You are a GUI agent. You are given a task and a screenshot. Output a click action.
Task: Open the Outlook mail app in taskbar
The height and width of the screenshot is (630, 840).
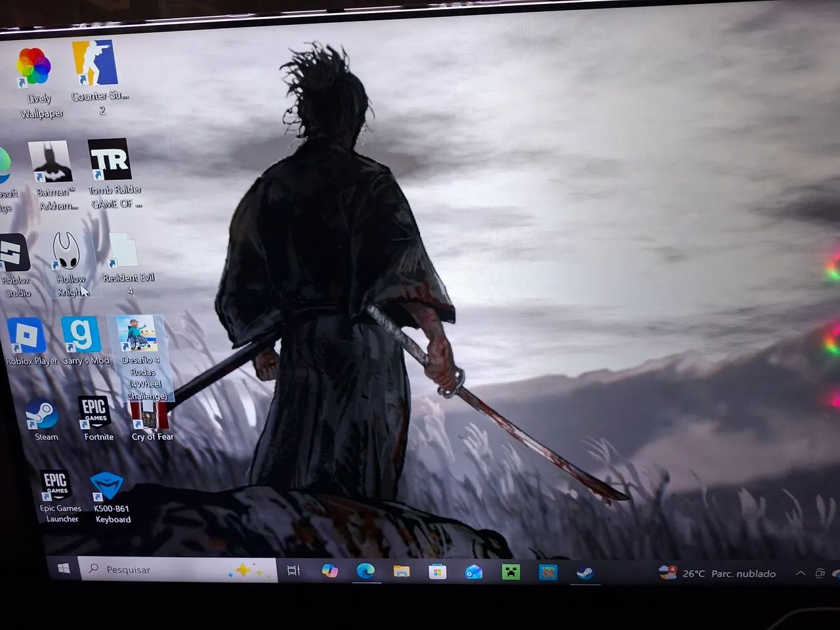coord(474,573)
